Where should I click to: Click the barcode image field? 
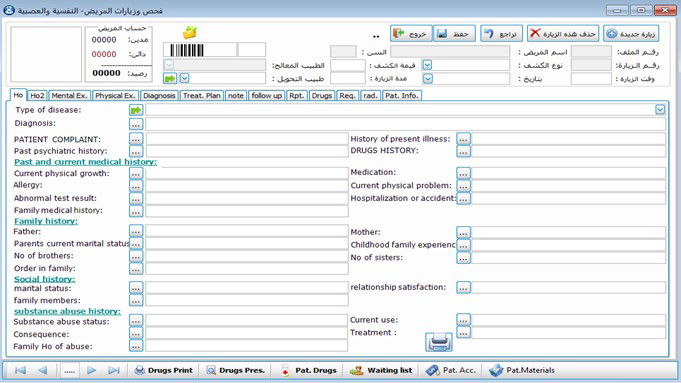(200, 50)
